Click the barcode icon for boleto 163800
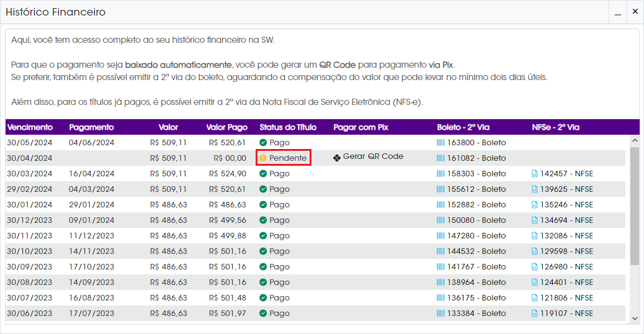 (x=441, y=143)
